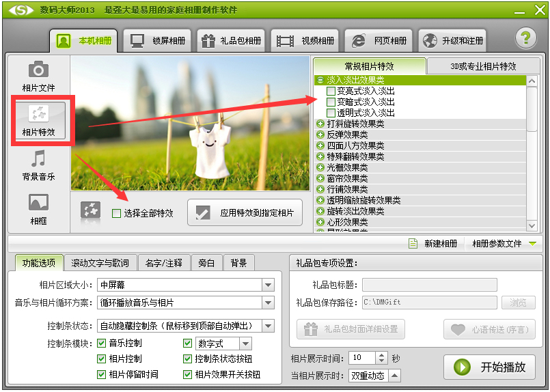Uncheck the 相片控制 checkbox

101,359
